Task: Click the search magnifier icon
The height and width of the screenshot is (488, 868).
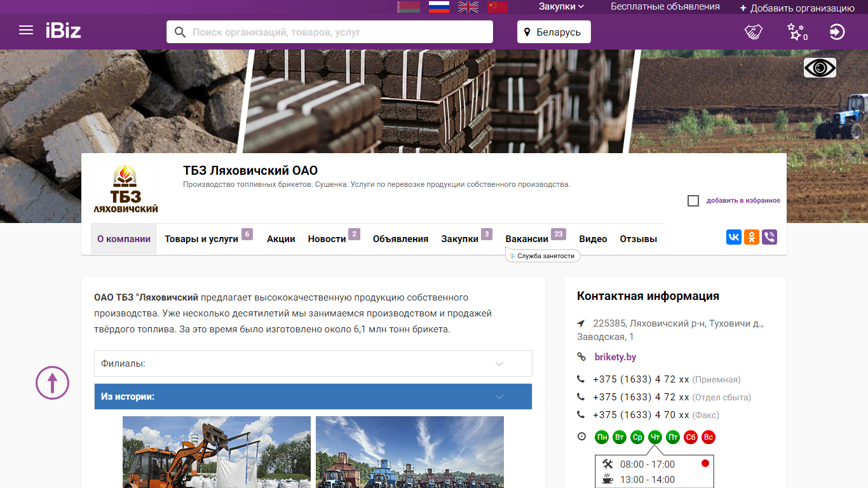Action: point(180,32)
